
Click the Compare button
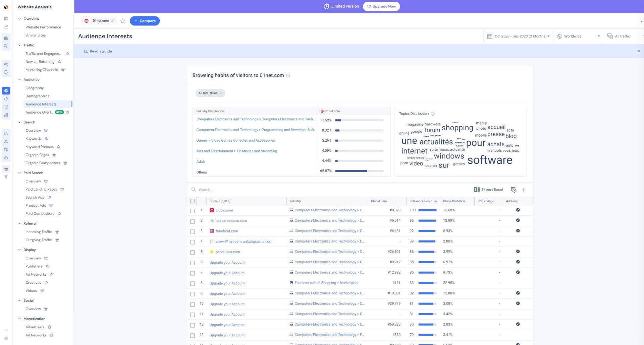[145, 21]
